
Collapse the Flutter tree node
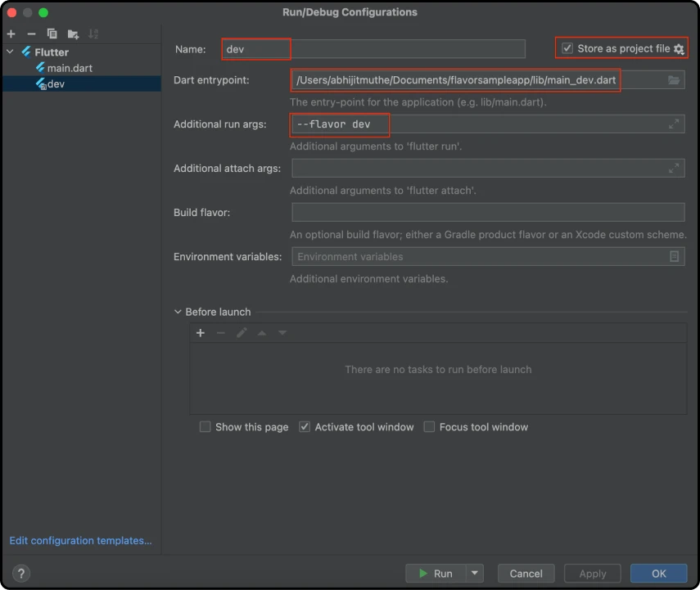tap(11, 52)
